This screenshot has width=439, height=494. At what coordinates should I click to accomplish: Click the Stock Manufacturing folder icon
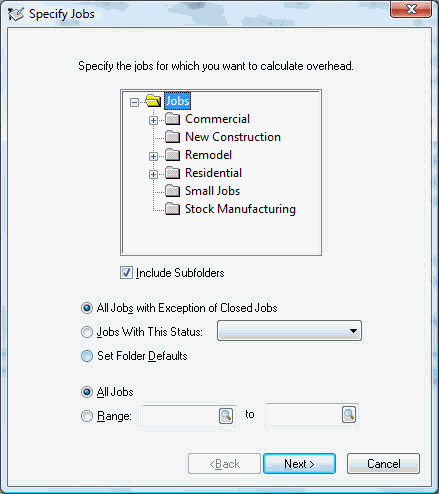coord(173,209)
